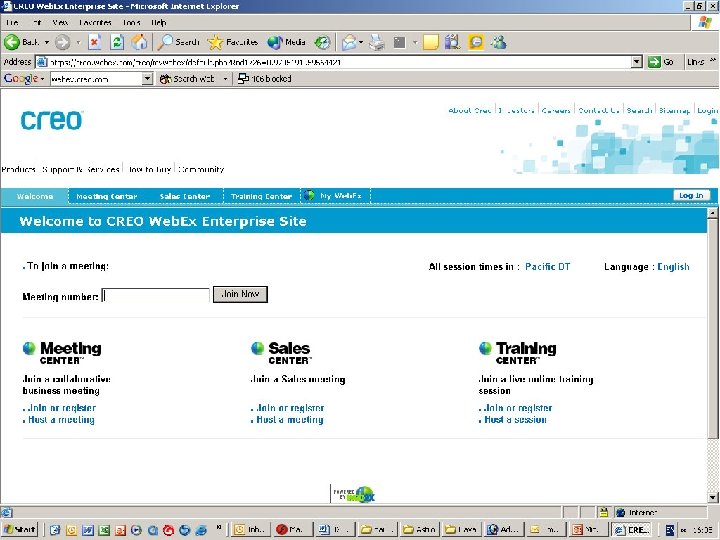
Task: Open the View menu
Action: [60, 22]
